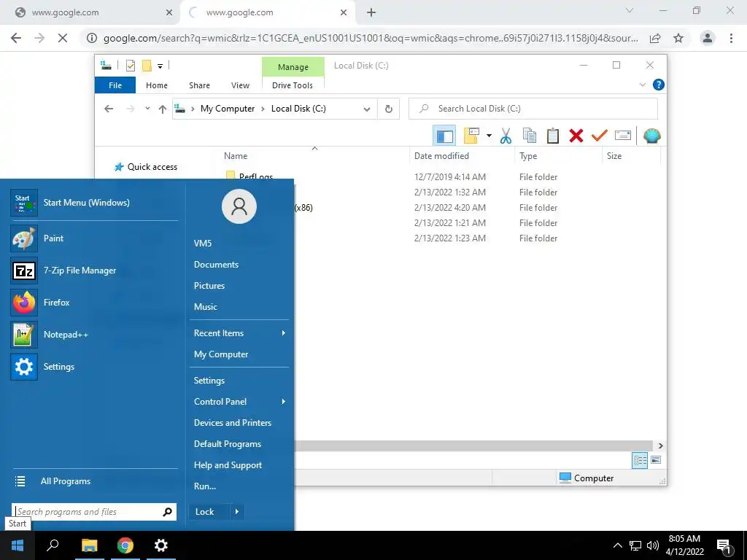Open Help and Support
Screen dimensions: 747x560
228,466
